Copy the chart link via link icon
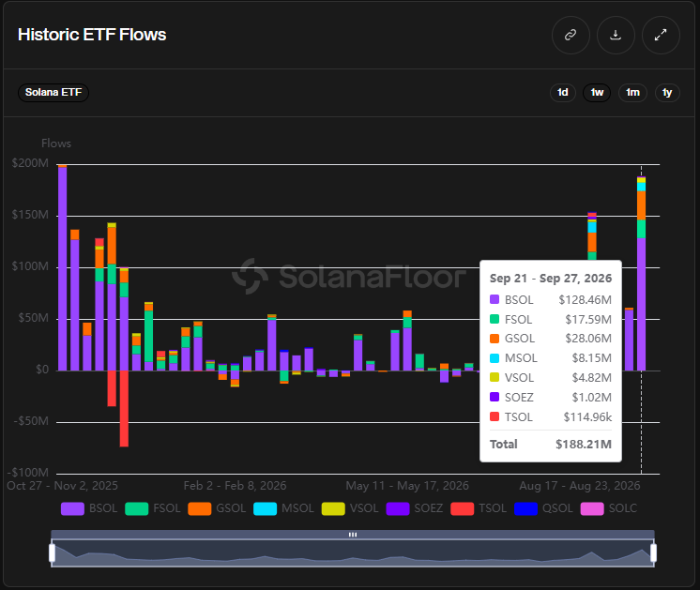This screenshot has width=700, height=590. (571, 35)
